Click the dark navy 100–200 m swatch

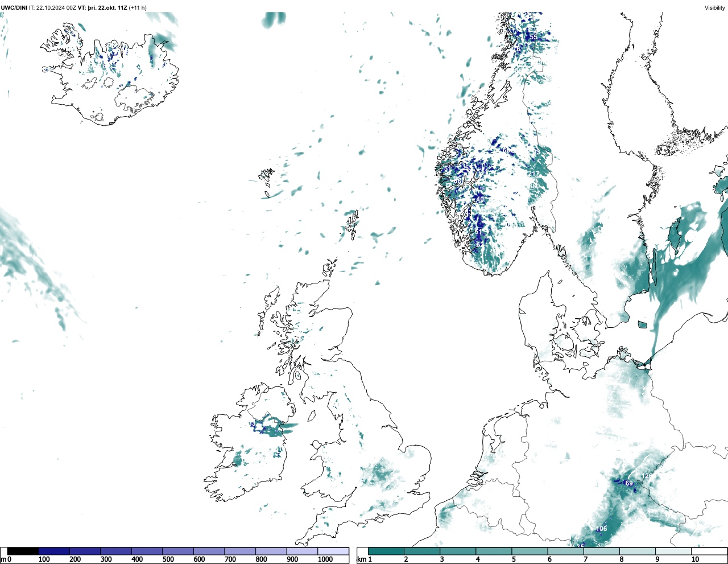pyautogui.click(x=54, y=551)
